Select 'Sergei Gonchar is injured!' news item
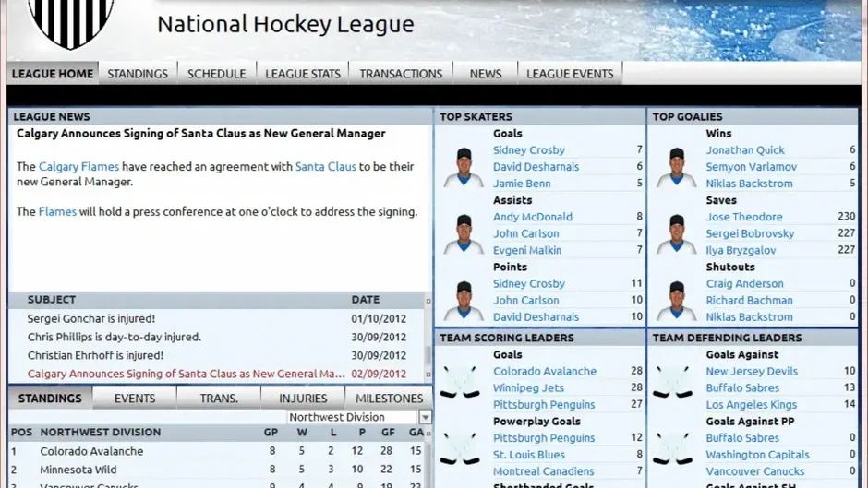This screenshot has height=488, width=868. pos(217,318)
